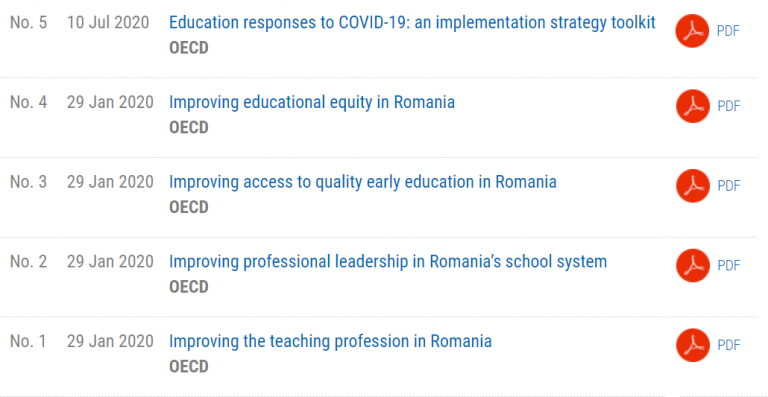The width and height of the screenshot is (768, 397).
Task: Click the PDF text label in No. 3 row
Action: [x=728, y=186]
